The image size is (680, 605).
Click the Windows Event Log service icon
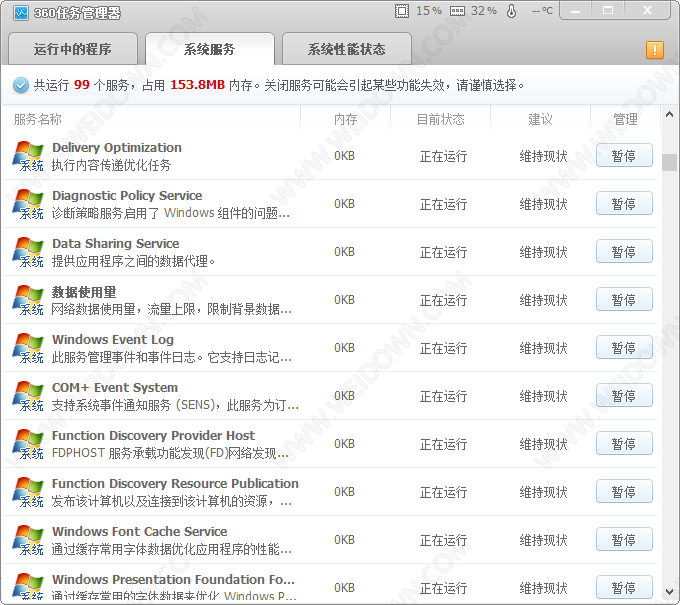pos(28,348)
